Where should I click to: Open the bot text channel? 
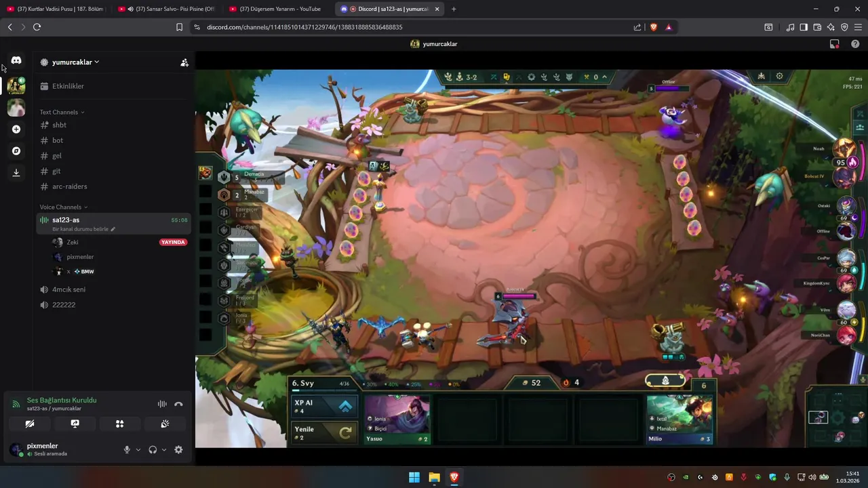click(x=113, y=140)
